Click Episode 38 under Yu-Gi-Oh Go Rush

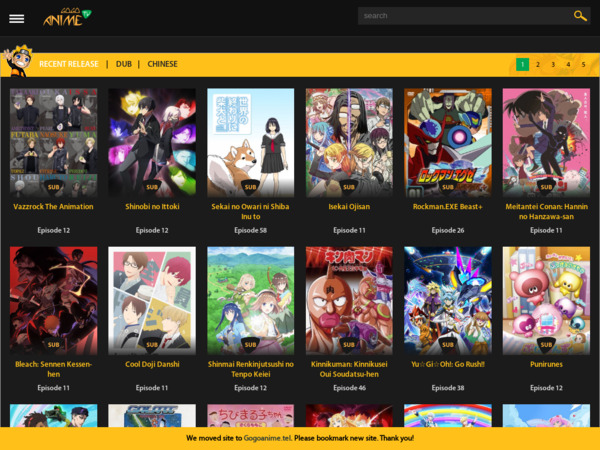pos(448,388)
